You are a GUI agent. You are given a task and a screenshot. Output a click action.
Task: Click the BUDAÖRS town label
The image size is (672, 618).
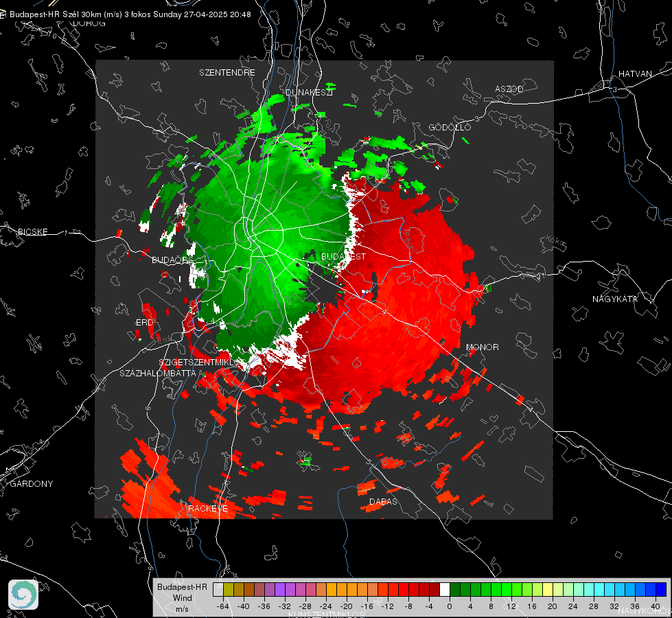[x=173, y=260]
